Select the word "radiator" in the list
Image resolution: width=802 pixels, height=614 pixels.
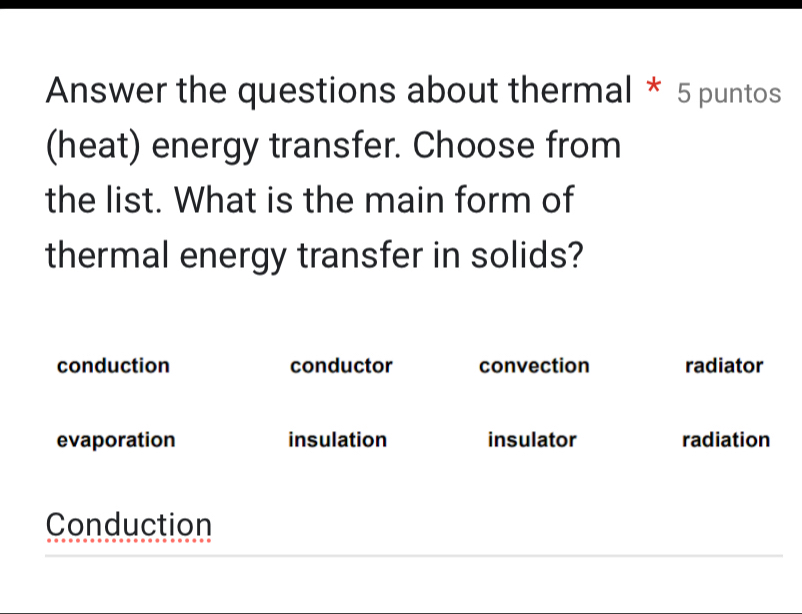(x=724, y=366)
